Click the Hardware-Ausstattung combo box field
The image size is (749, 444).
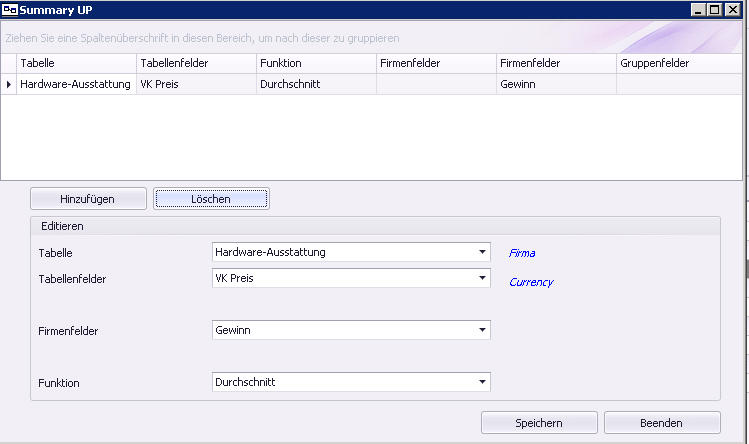351,252
